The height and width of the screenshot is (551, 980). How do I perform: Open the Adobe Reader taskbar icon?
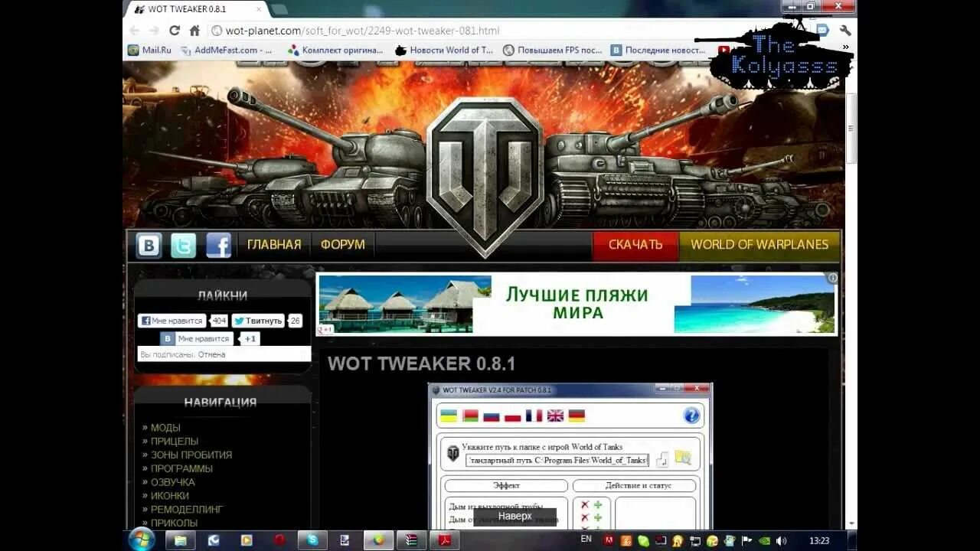pos(444,540)
